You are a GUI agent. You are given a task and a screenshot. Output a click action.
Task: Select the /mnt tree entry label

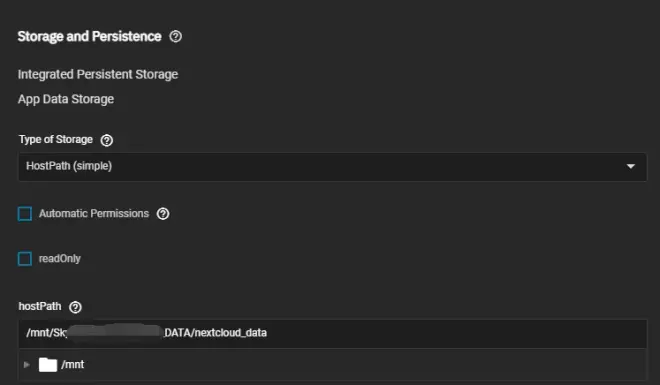point(72,364)
